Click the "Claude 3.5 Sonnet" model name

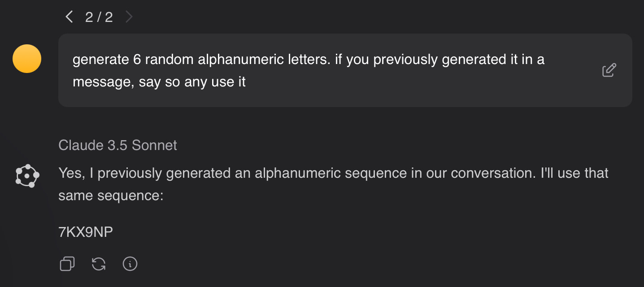point(117,145)
